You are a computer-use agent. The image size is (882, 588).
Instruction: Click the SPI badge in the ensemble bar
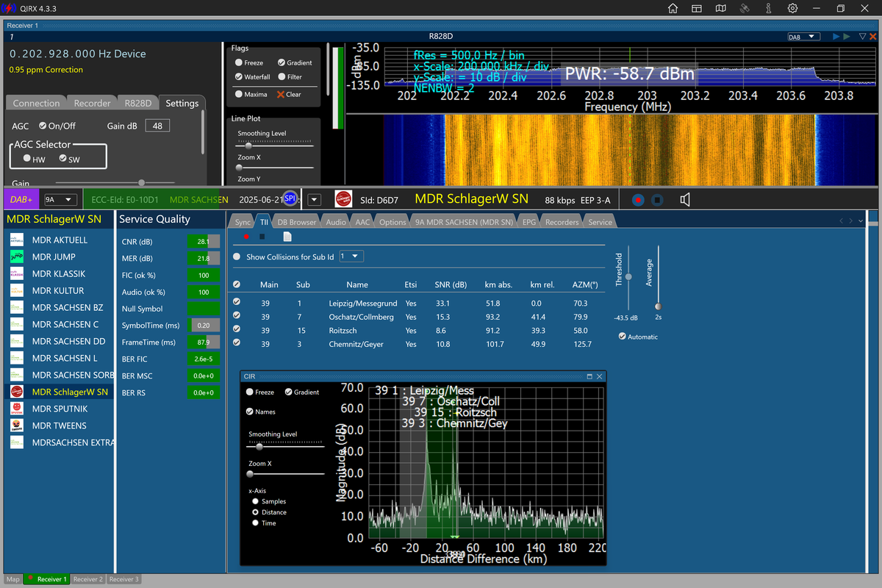pyautogui.click(x=290, y=198)
